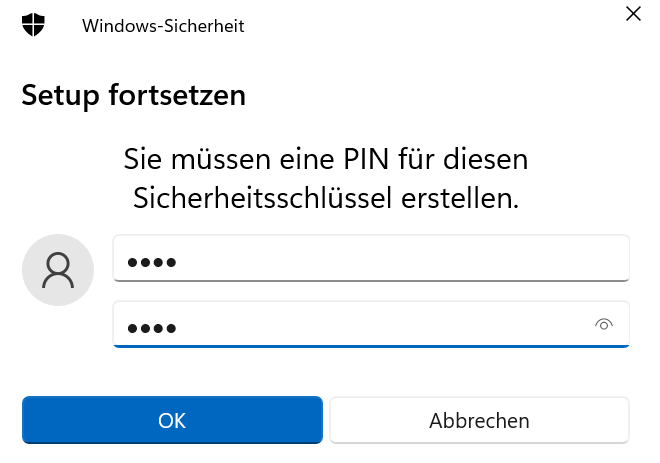
Task: Click the word Setup in the heading
Action: (59, 96)
